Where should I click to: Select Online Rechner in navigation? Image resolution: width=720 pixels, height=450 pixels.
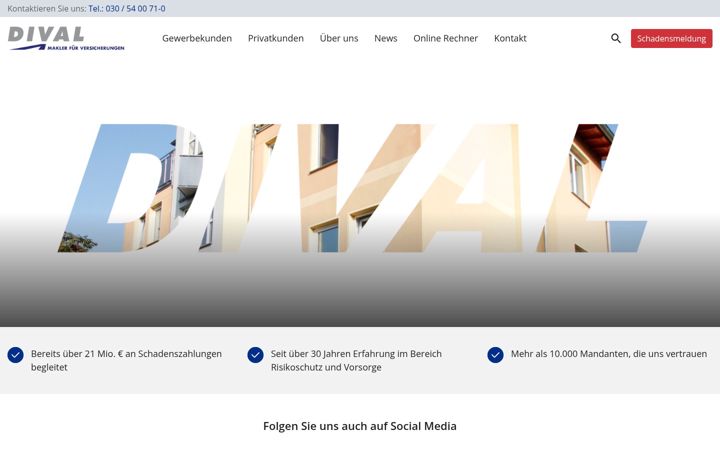pos(445,39)
